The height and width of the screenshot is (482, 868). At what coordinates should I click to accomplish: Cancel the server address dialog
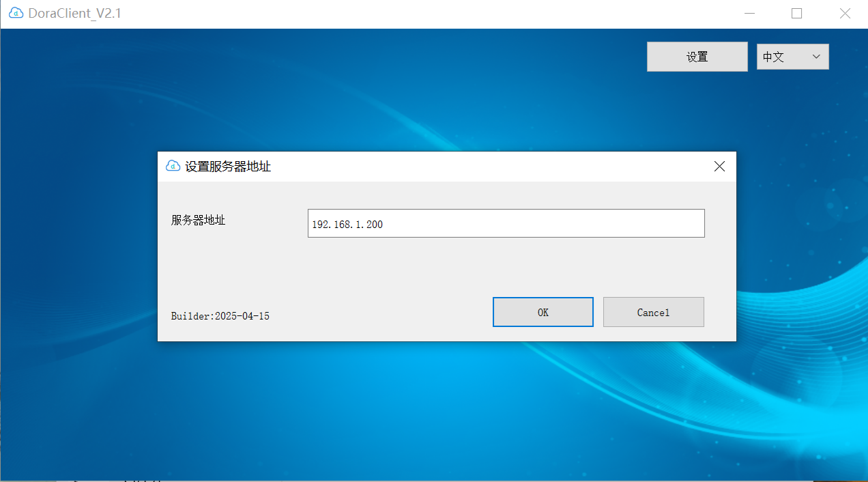pyautogui.click(x=653, y=312)
